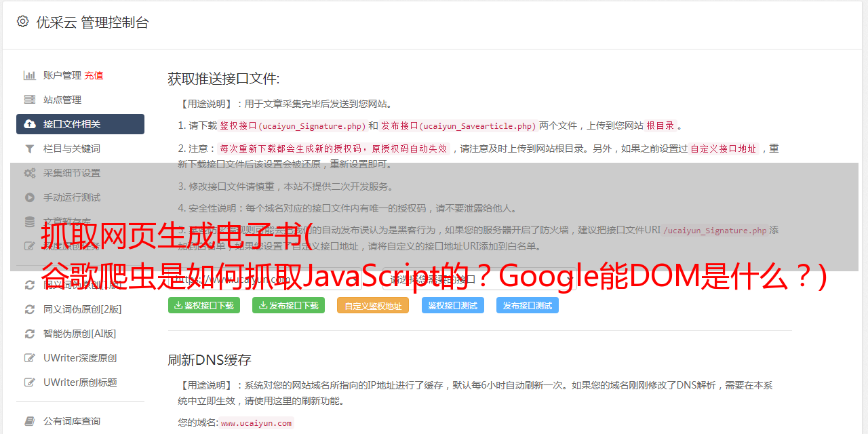Open the 请选择需要的接口 dropdown
This screenshot has width=868, height=434.
(x=478, y=279)
